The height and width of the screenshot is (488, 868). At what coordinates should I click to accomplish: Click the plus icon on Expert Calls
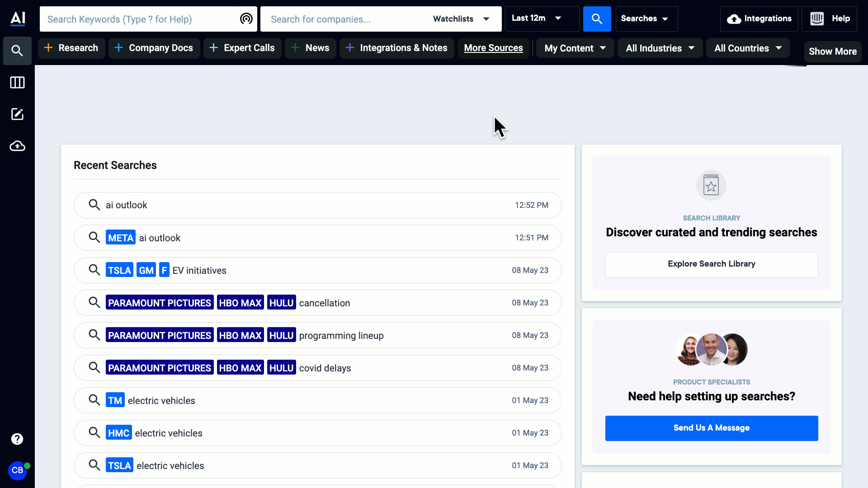tap(213, 47)
